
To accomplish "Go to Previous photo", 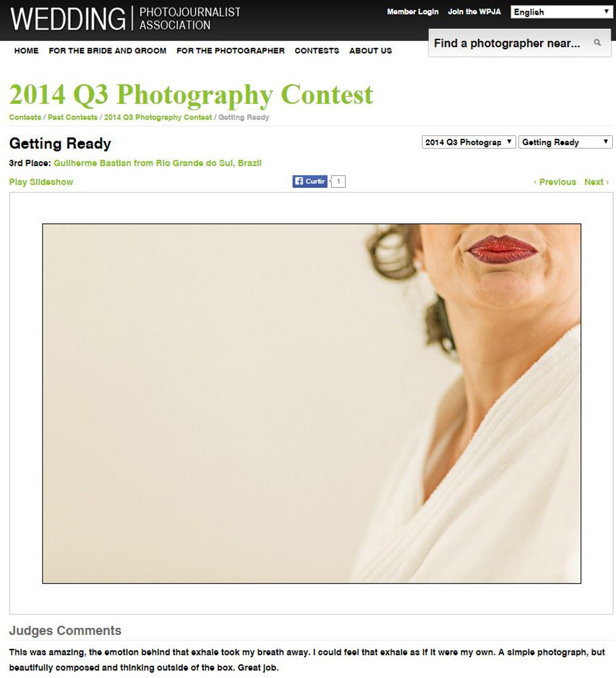I will [555, 182].
